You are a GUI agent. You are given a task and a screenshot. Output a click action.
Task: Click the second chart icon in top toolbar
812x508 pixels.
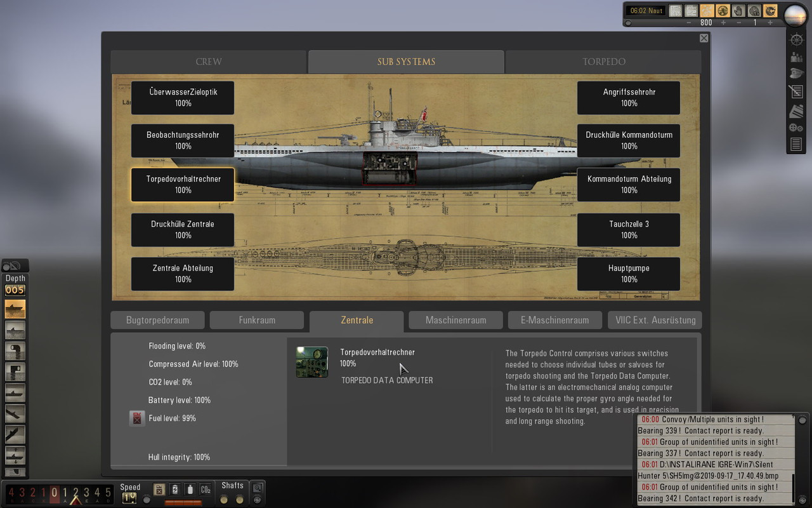pyautogui.click(x=691, y=11)
